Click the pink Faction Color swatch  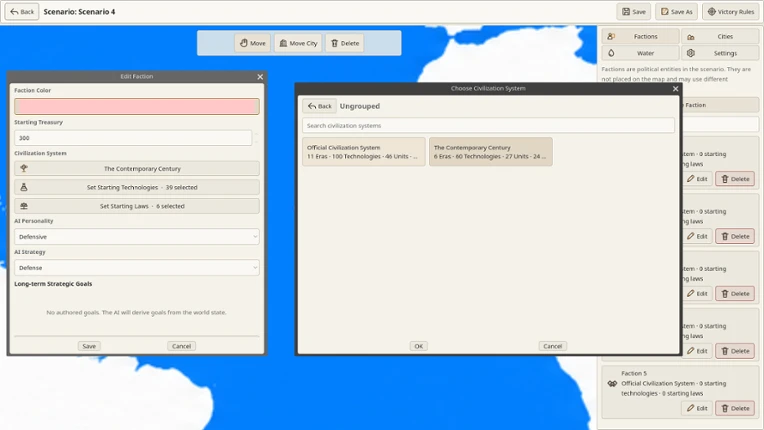pos(136,107)
